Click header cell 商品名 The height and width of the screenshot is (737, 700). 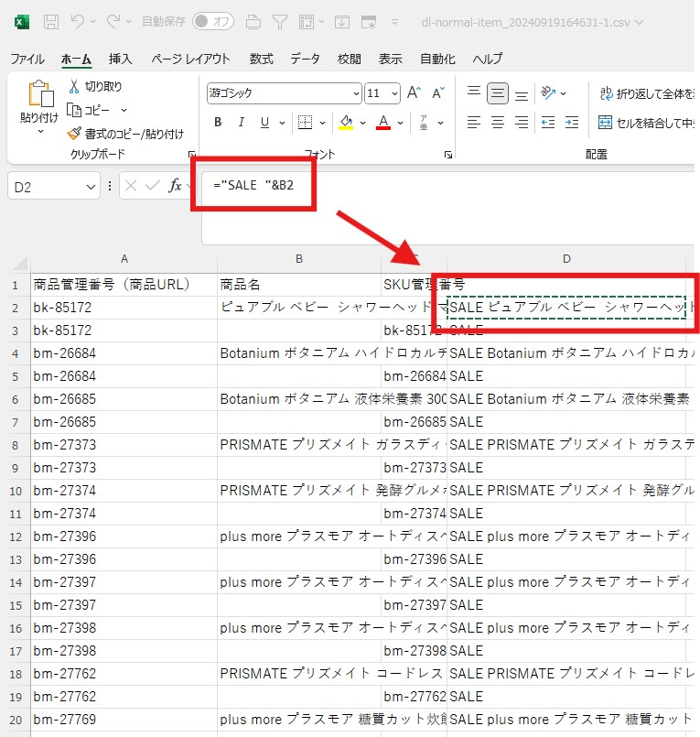pyautogui.click(x=299, y=285)
